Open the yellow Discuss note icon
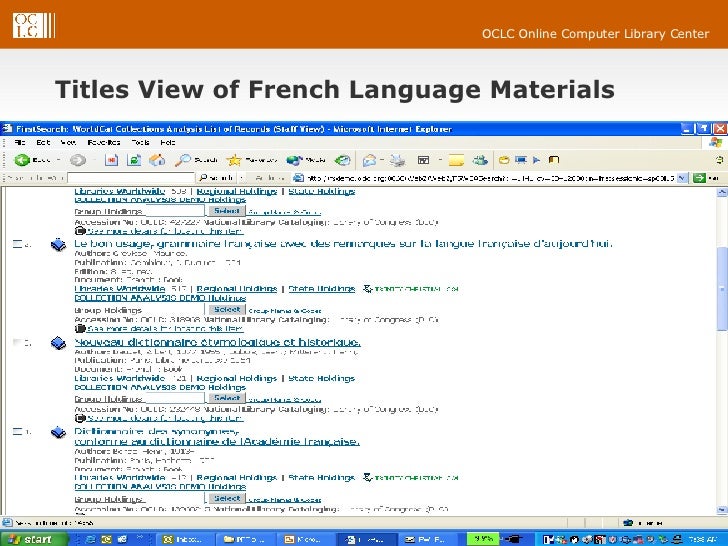Screen dimensions: 728x546 tap(456, 161)
